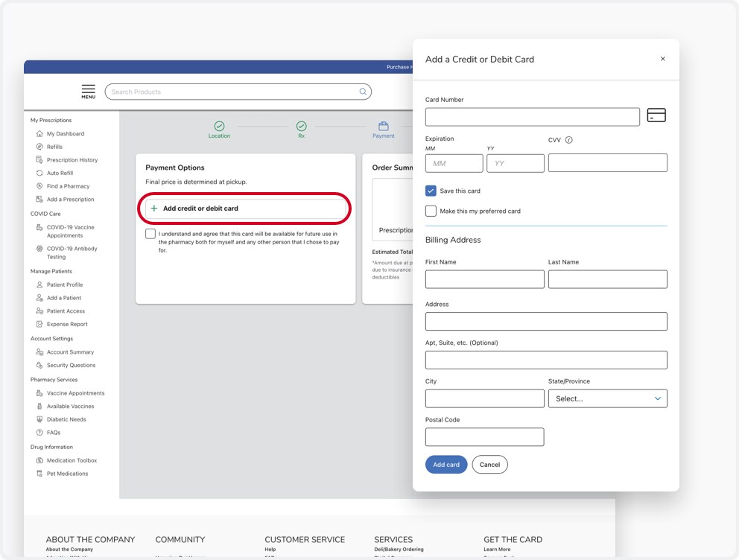Click Learn More under Get the Card

(497, 549)
